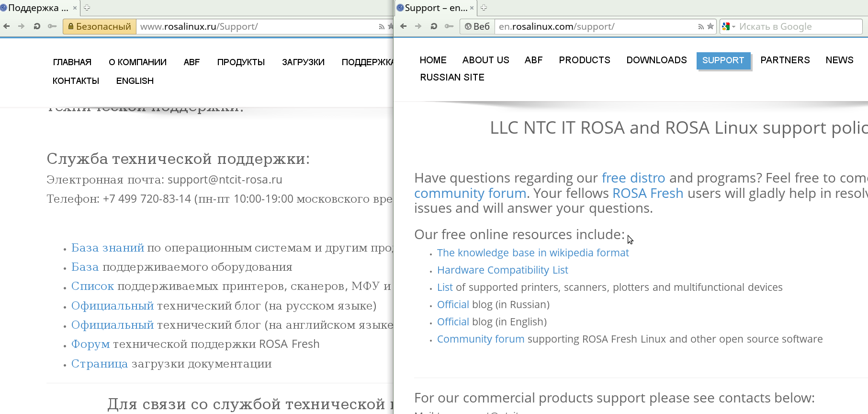Click the password key icon in left window
Viewport: 868px width, 414px height.
[52, 26]
